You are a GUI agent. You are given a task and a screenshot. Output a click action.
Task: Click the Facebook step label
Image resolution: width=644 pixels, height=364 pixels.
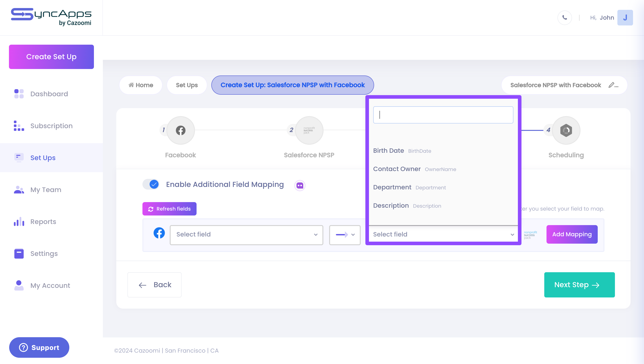pyautogui.click(x=180, y=155)
